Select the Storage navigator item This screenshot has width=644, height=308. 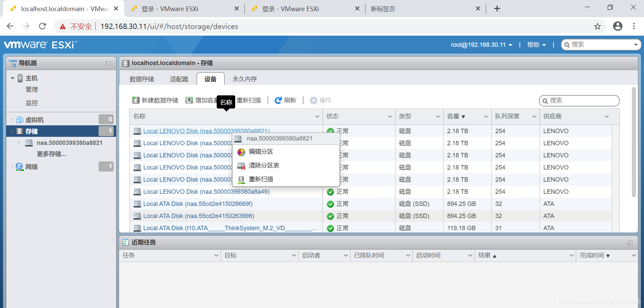61,131
